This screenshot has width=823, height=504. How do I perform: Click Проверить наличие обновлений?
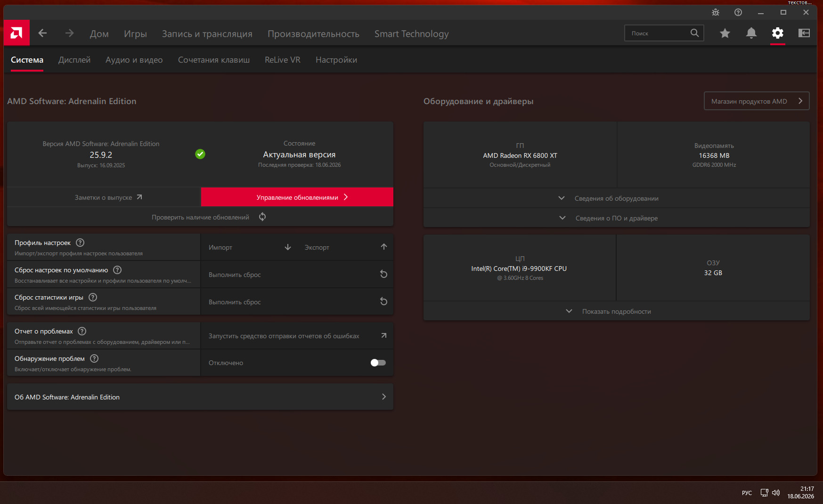pos(200,217)
